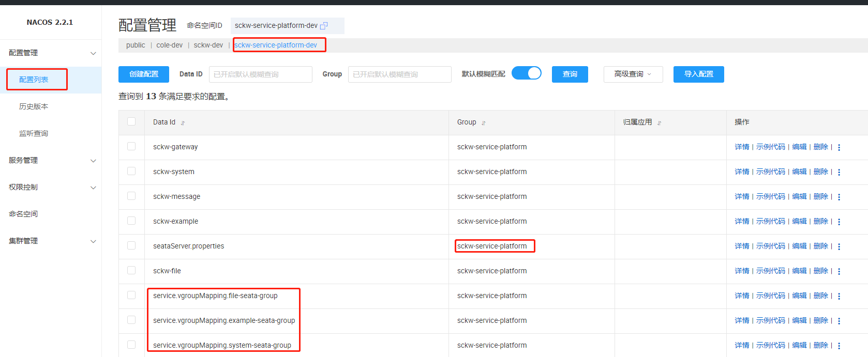Click the 归属应用 column sort icon

(659, 123)
